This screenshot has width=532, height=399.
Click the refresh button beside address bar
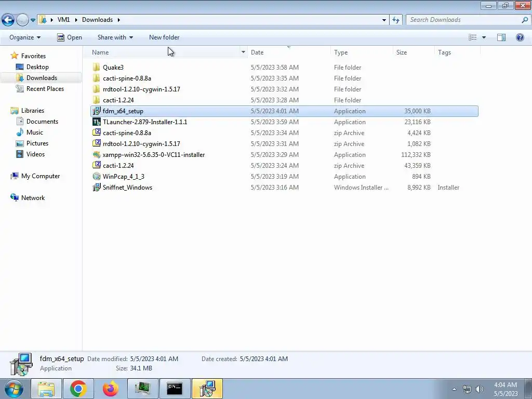(396, 20)
